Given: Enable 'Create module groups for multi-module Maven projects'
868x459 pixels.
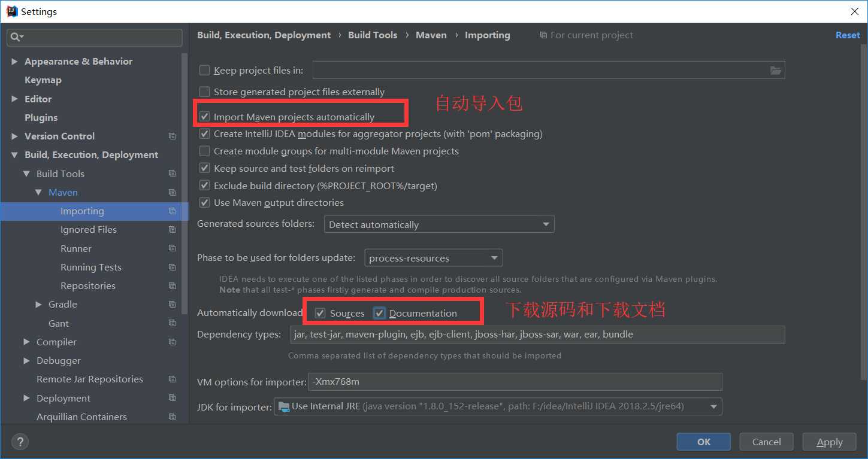Looking at the screenshot, I should tap(205, 151).
